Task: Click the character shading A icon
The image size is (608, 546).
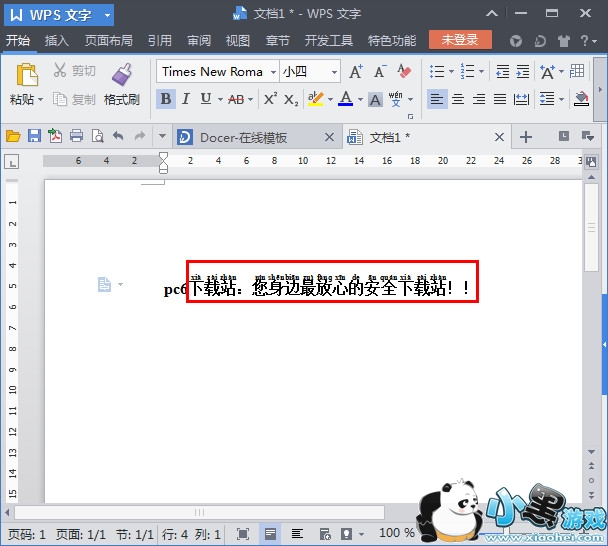Action: point(375,99)
